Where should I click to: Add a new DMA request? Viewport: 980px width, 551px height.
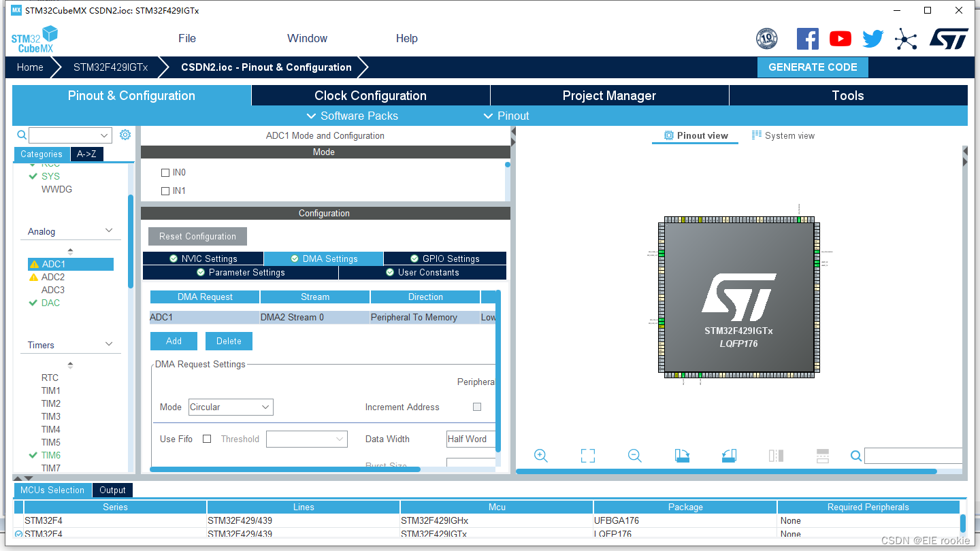(174, 341)
